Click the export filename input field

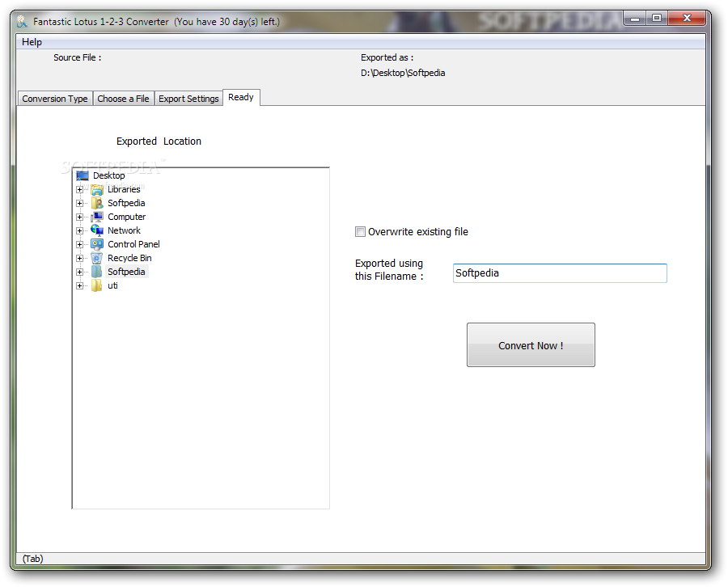click(560, 272)
